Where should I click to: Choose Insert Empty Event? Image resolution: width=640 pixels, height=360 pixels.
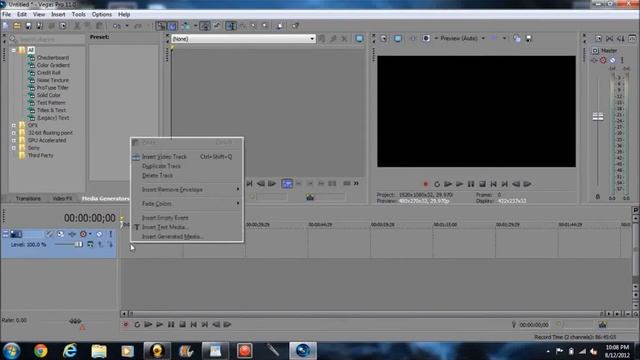click(x=187, y=218)
